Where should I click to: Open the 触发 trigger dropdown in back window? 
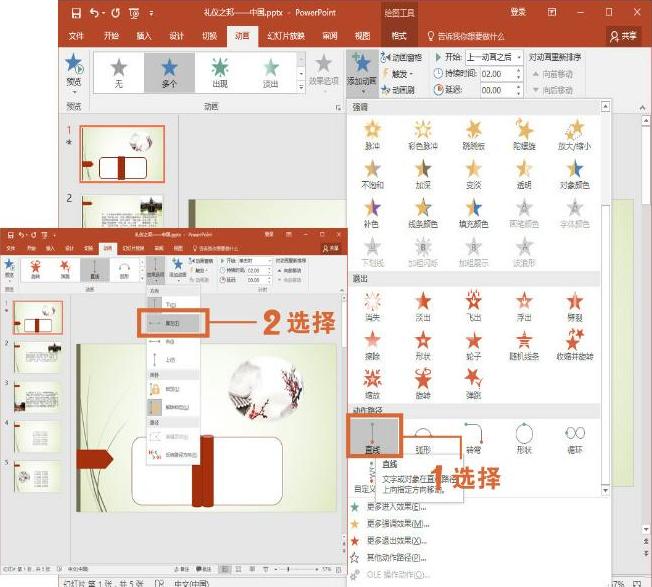click(397, 74)
